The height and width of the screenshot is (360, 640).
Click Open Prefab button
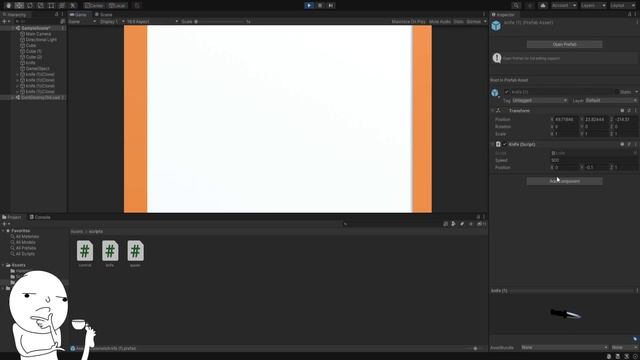[x=564, y=44]
